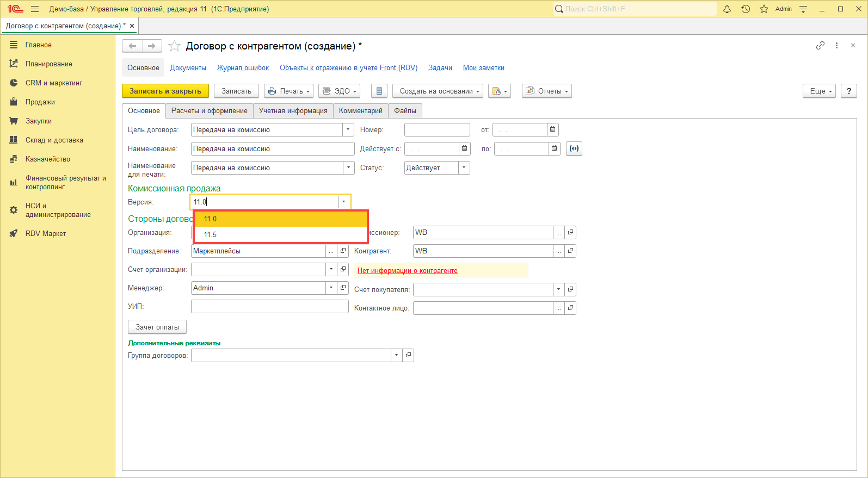Open calendar picker for 'Действует с' date
The width and height of the screenshot is (868, 478).
tap(464, 148)
